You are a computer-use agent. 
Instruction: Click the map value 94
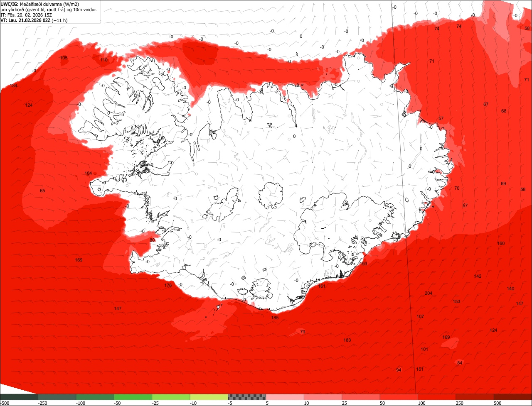pyautogui.click(x=399, y=370)
